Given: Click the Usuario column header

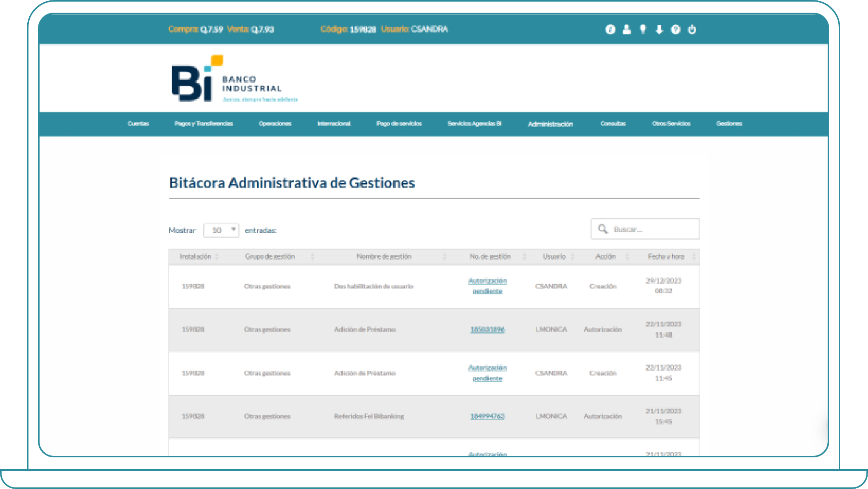Looking at the screenshot, I should point(554,257).
